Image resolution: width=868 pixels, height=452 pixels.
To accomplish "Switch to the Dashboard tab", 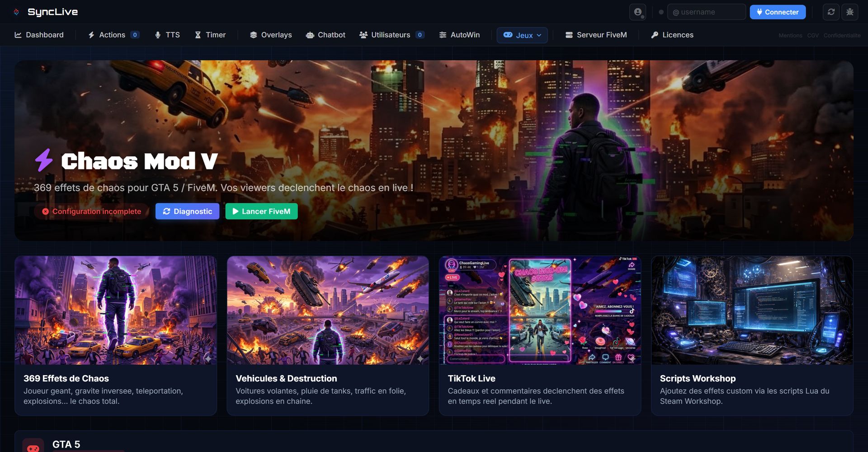I will point(39,35).
